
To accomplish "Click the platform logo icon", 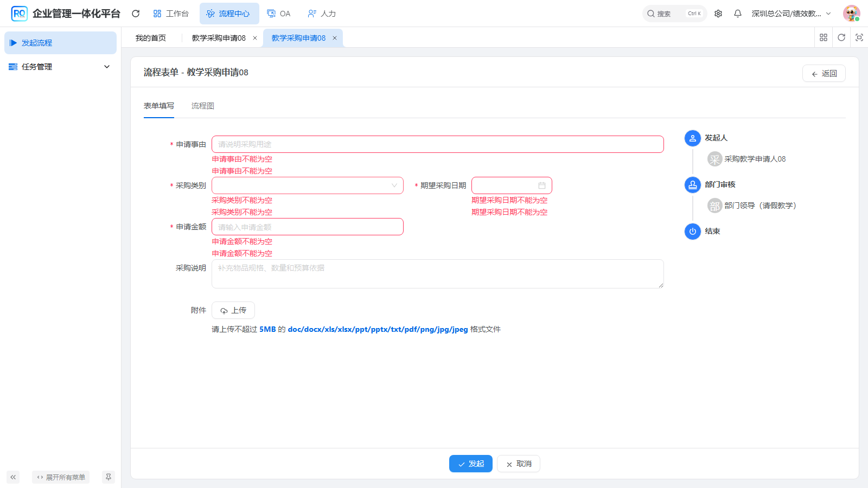I will 20,14.
